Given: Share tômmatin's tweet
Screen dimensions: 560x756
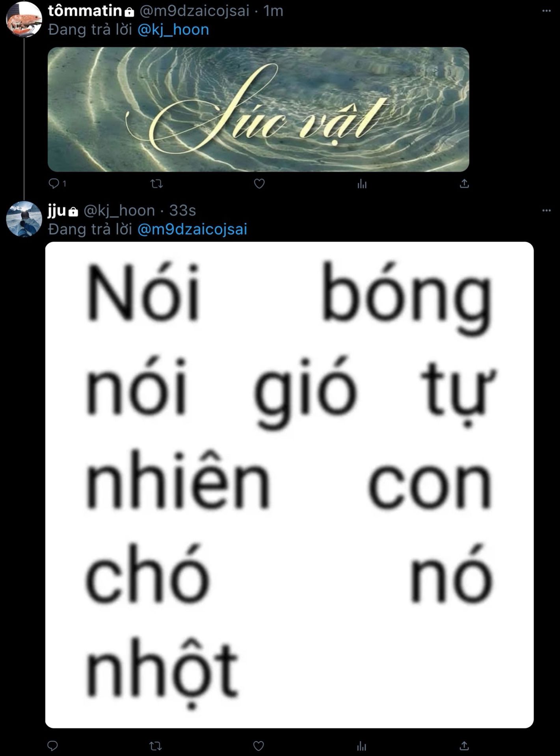Looking at the screenshot, I should [x=464, y=183].
